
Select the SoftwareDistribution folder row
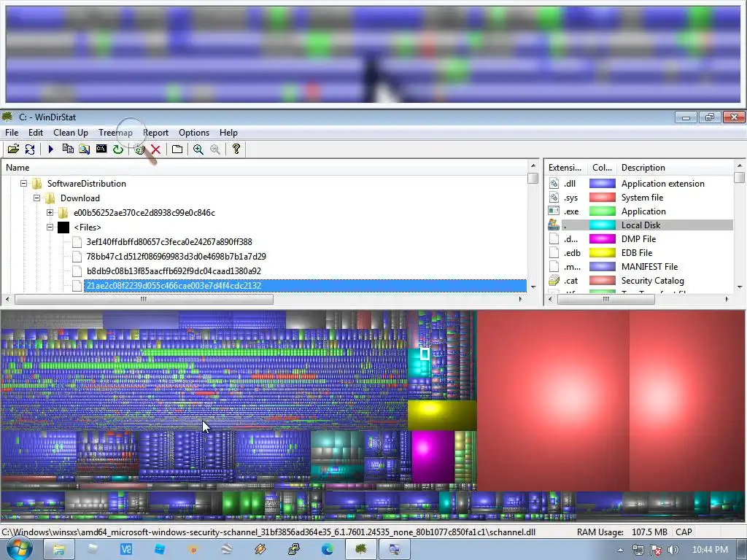point(87,183)
